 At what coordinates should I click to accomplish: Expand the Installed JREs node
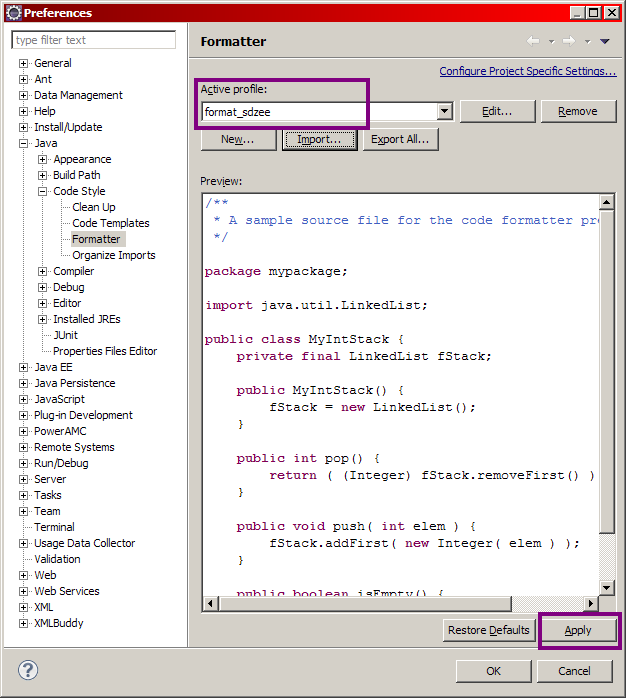(x=43, y=319)
